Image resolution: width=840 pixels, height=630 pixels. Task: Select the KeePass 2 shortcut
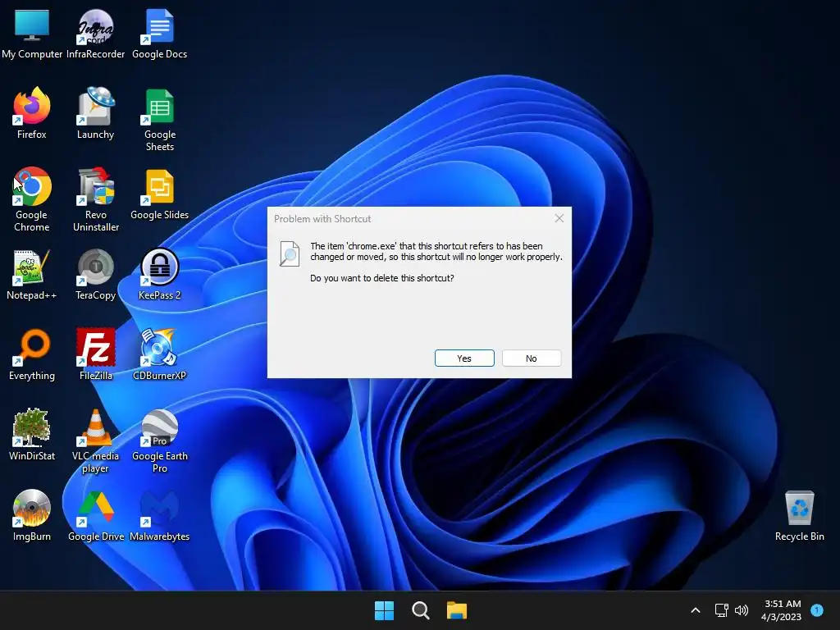pos(159,274)
